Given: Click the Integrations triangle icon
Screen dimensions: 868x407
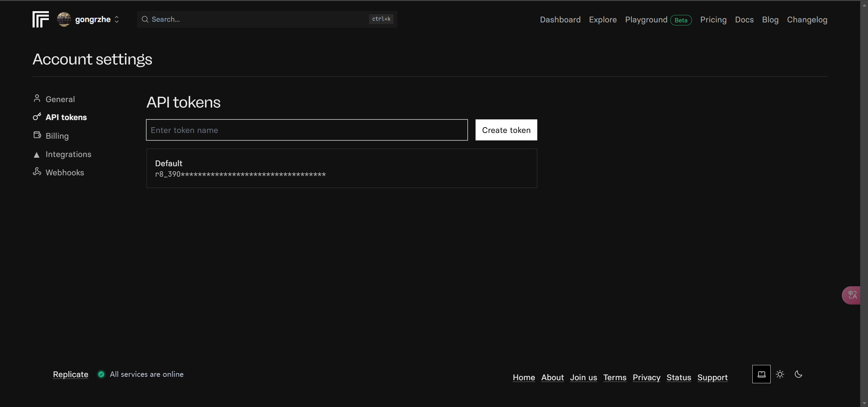Looking at the screenshot, I should (37, 155).
